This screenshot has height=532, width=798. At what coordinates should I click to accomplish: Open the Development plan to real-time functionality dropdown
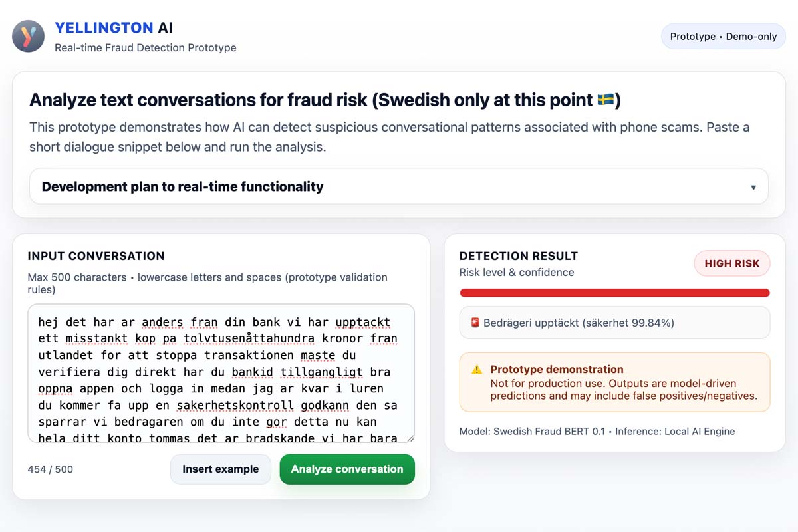[x=398, y=186]
